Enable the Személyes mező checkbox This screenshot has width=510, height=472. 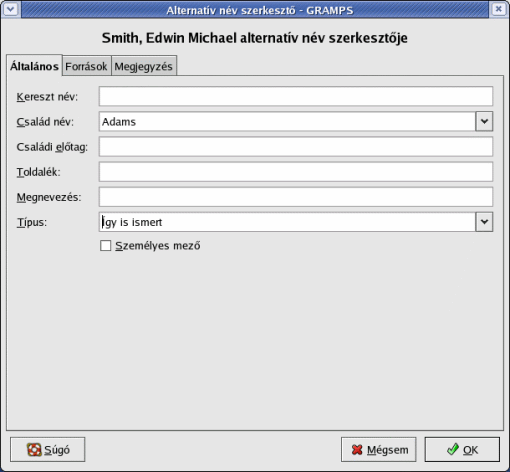[x=106, y=246]
